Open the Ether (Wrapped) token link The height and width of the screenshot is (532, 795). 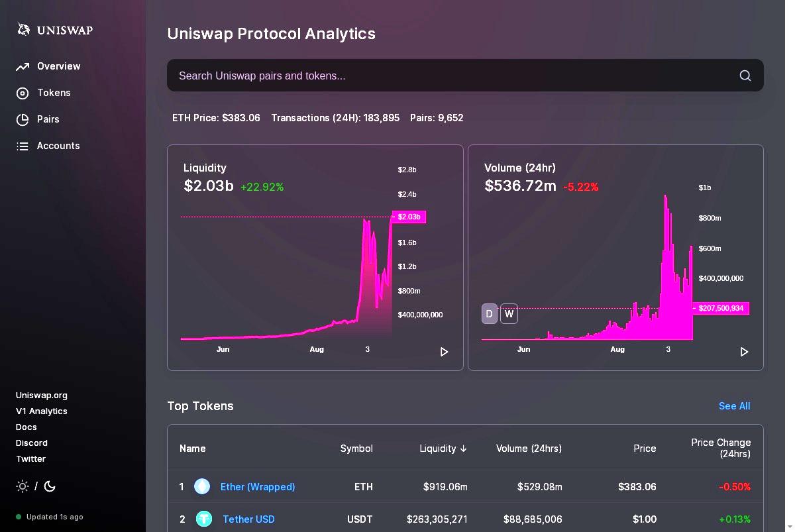258,487
